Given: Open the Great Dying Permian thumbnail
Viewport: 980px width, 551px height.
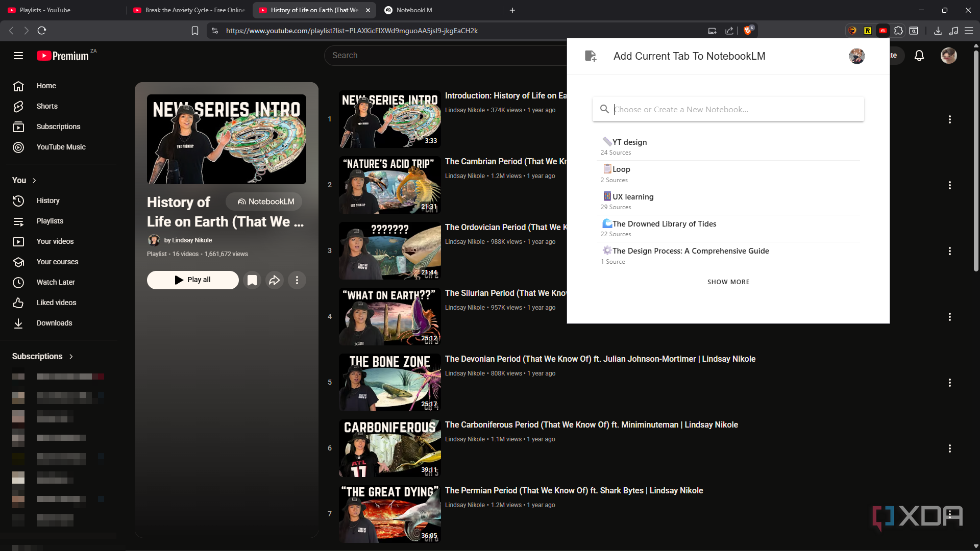Looking at the screenshot, I should [390, 514].
